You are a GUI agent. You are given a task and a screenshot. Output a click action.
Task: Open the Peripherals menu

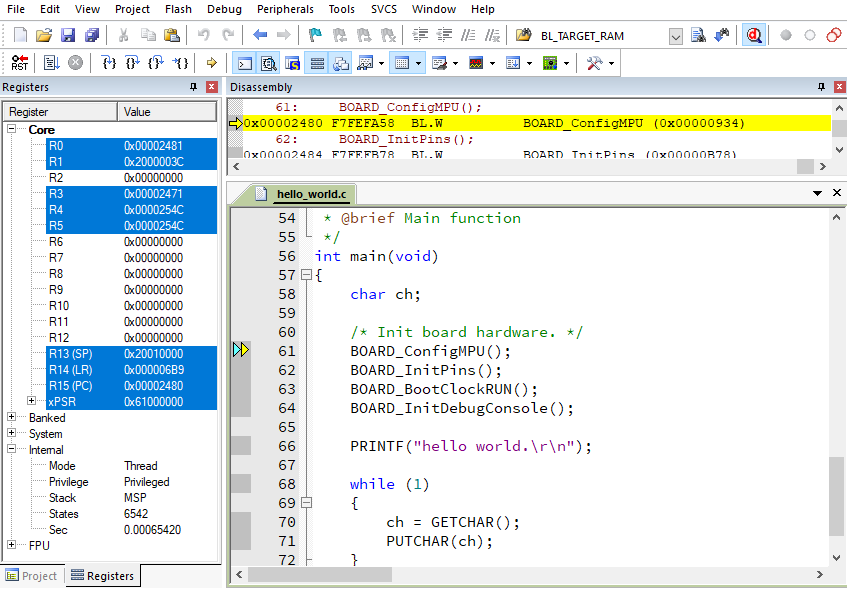coord(285,9)
